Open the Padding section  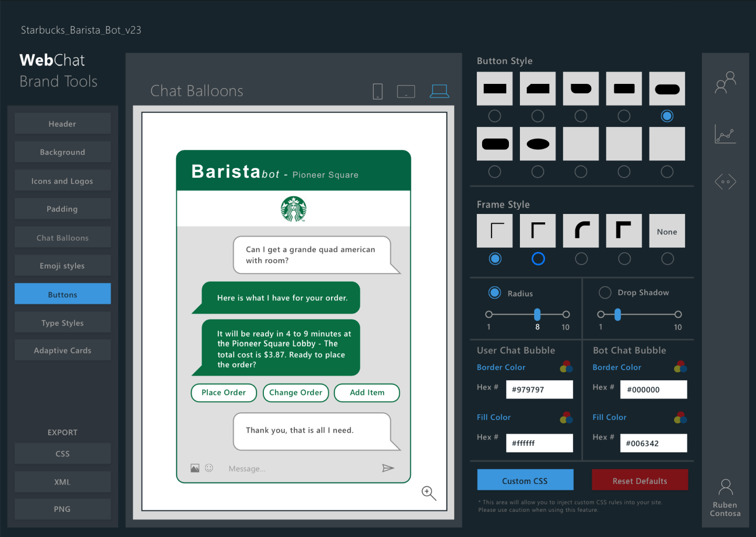click(x=62, y=209)
